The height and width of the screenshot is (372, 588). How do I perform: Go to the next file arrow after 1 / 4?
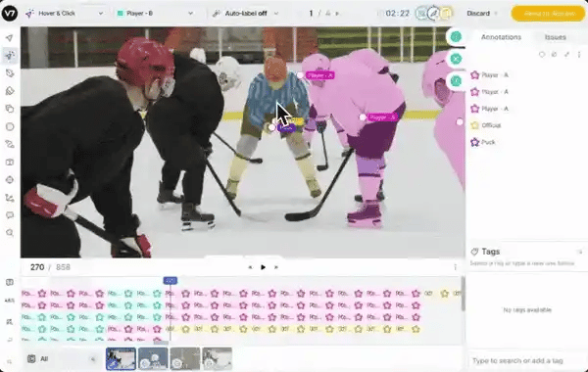(337, 14)
